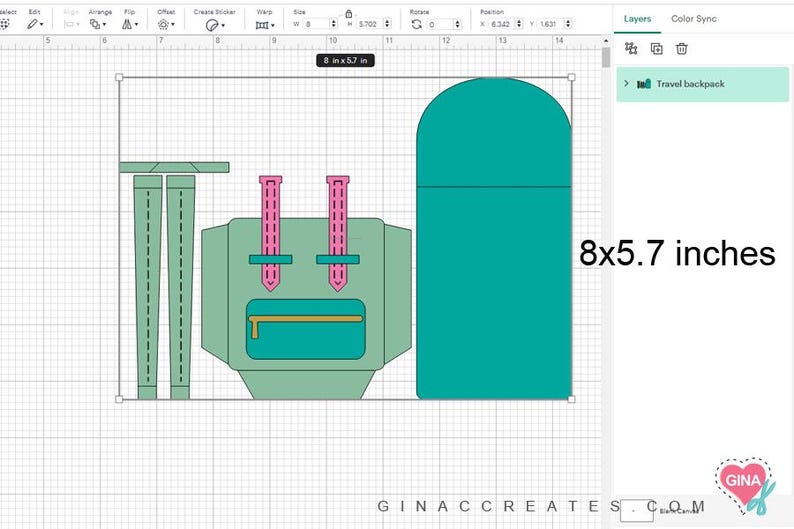Screen dimensions: 794x529
Task: Click the Delete trash icon in Layers
Action: [x=682, y=49]
